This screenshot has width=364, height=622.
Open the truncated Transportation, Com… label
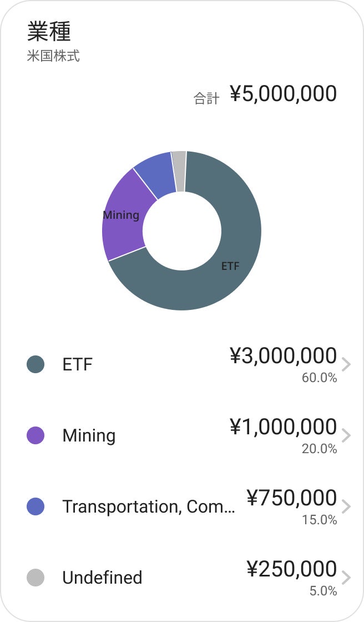[x=148, y=506]
